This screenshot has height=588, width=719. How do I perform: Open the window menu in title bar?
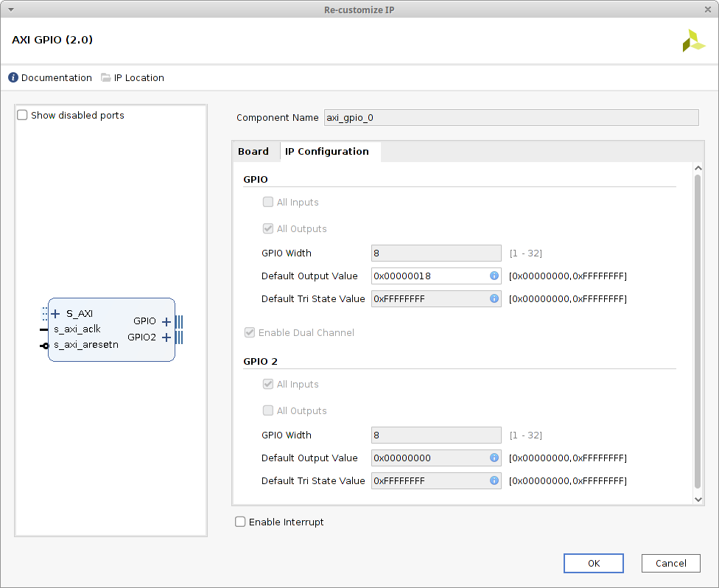pos(11,9)
